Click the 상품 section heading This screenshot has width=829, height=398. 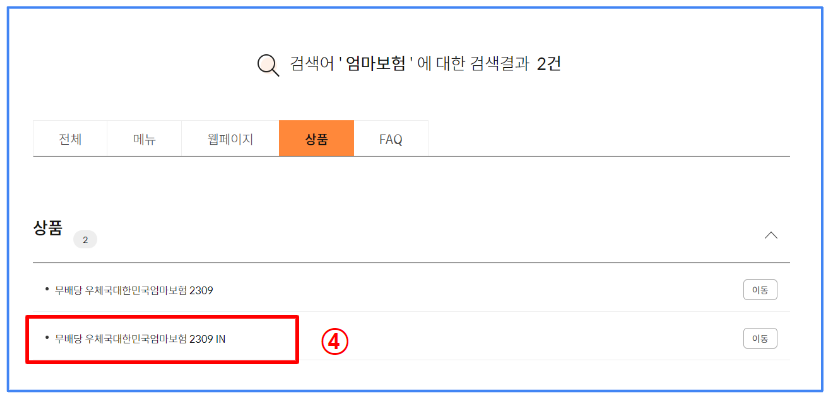pyautogui.click(x=48, y=228)
